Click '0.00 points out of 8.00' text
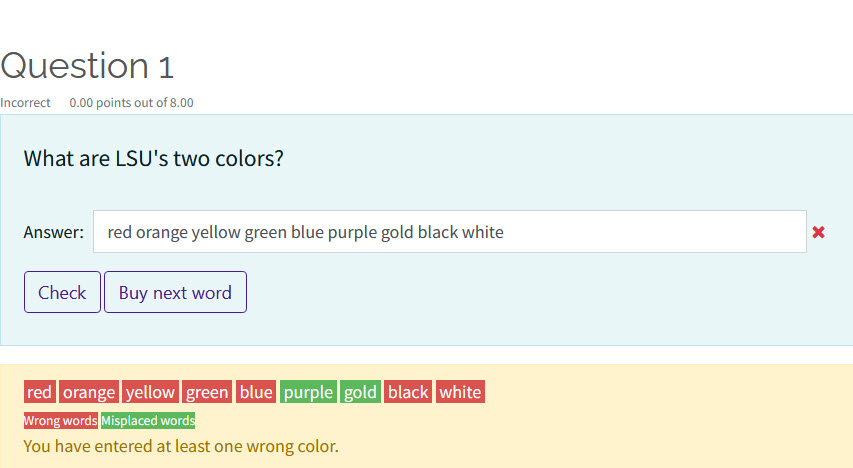The image size is (853, 468). (131, 103)
